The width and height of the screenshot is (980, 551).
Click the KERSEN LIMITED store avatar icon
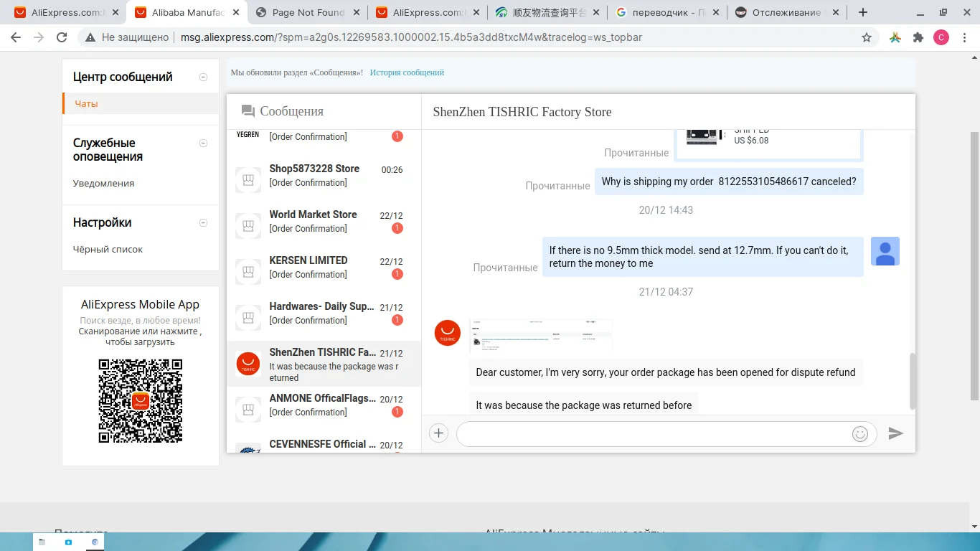click(x=248, y=272)
